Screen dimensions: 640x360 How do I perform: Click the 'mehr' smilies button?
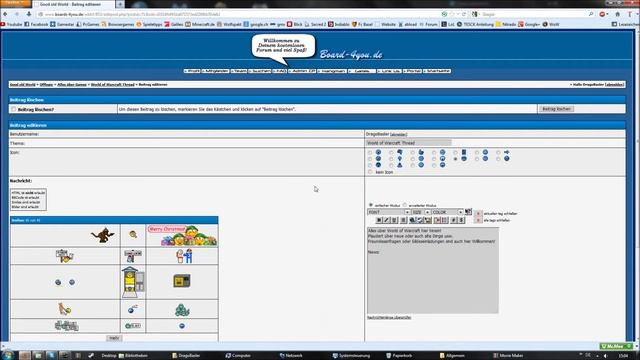coord(114,338)
